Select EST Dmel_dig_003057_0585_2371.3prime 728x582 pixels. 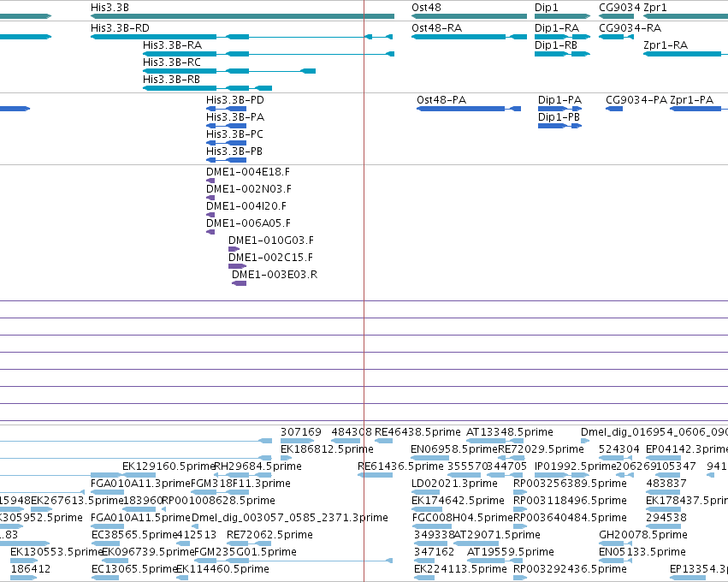195,526
